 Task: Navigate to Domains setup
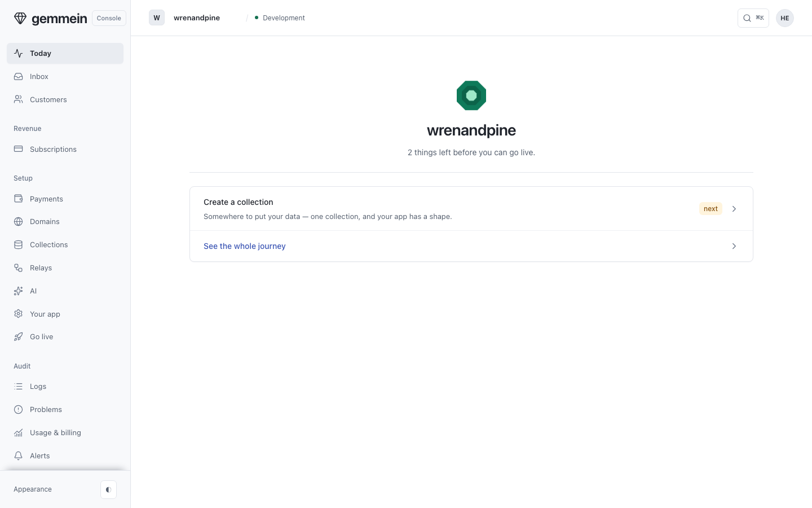coord(65,222)
